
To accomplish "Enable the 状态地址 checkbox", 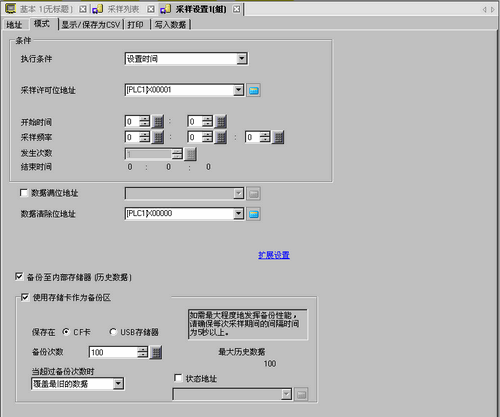I will [178, 378].
